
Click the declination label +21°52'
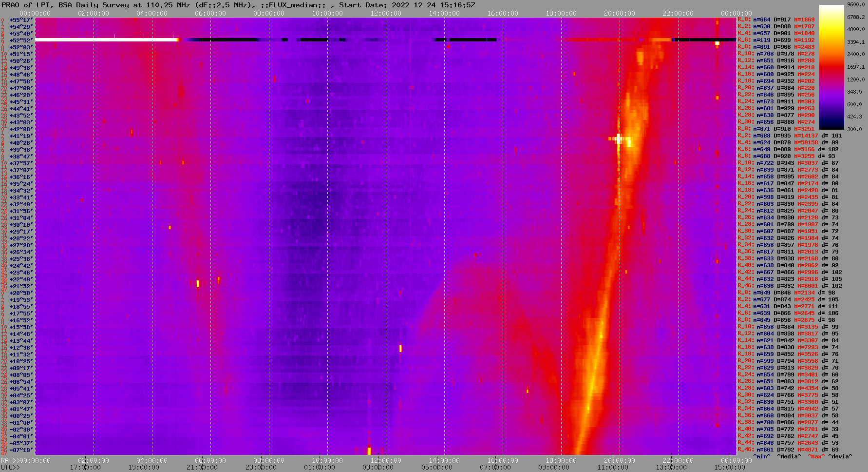[21, 286]
